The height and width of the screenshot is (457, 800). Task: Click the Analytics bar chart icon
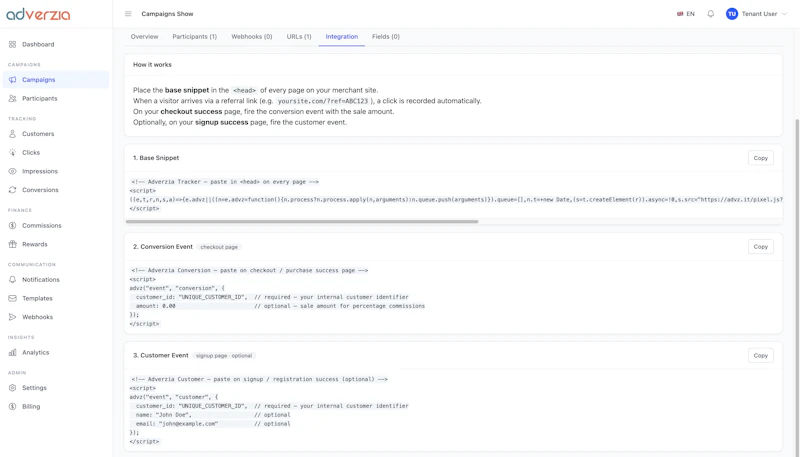click(12, 352)
